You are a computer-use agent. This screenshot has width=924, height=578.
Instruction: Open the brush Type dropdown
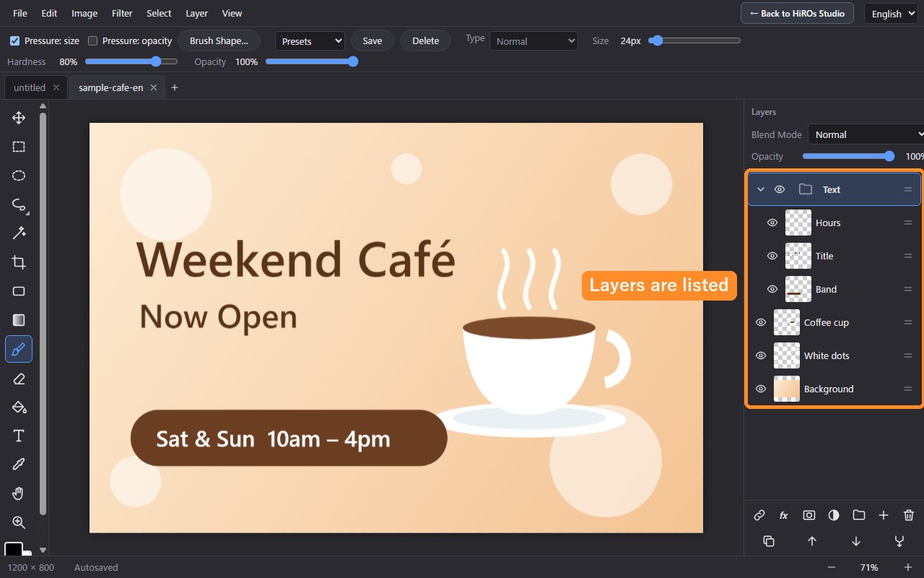[533, 41]
